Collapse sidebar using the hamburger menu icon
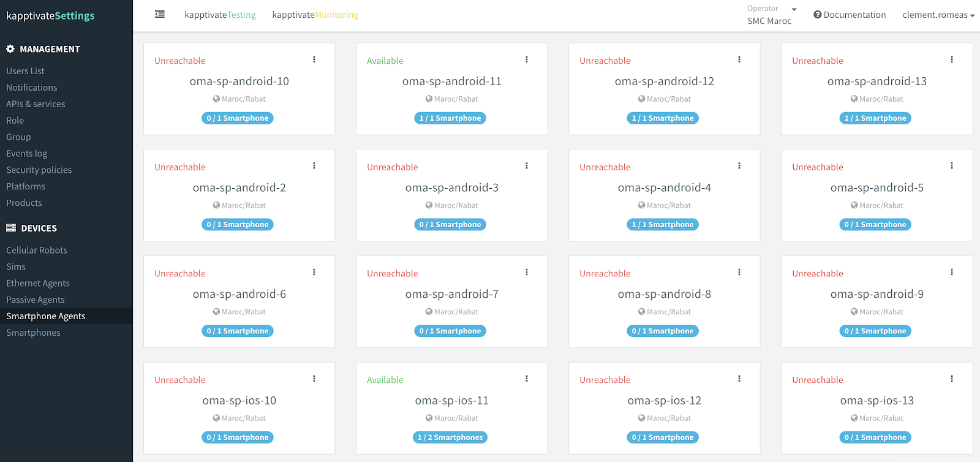This screenshot has width=980, height=462. (x=160, y=14)
